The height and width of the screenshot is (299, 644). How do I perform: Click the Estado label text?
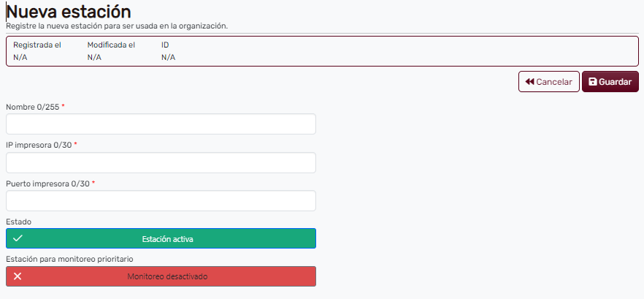pos(18,221)
